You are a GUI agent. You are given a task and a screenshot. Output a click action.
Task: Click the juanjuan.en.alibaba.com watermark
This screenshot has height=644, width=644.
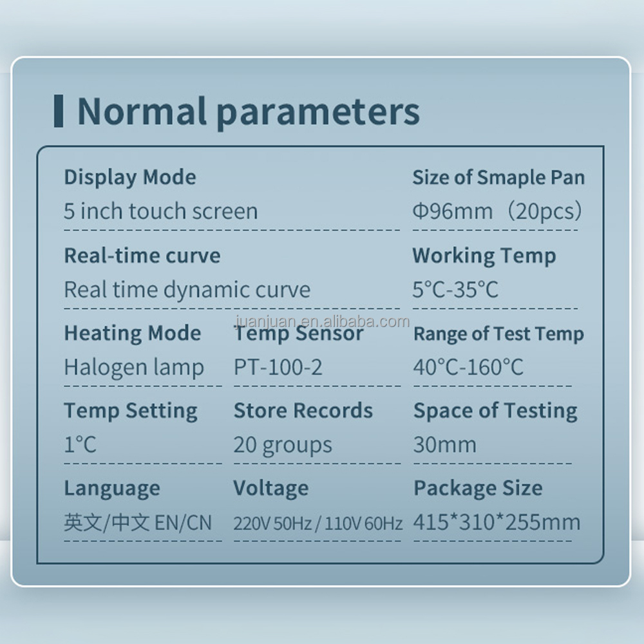pyautogui.click(x=322, y=321)
